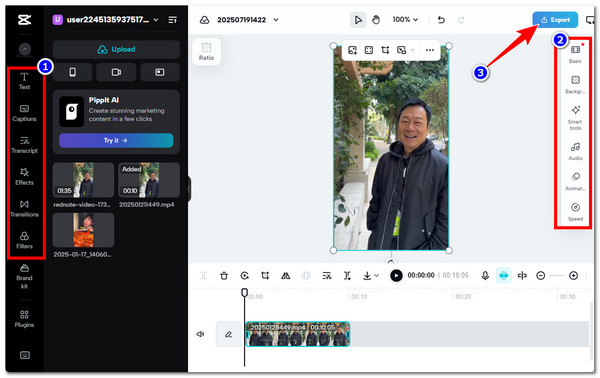Undo the last action
This screenshot has height=378, width=600.
(441, 20)
